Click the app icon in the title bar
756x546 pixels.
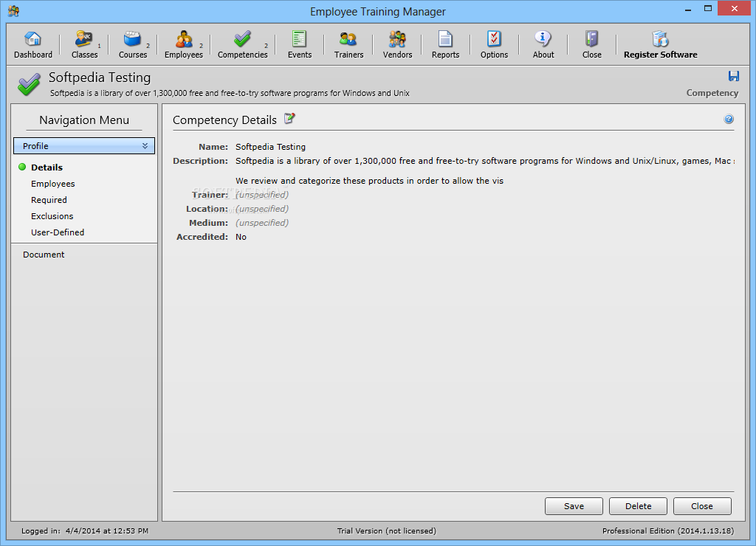[13, 11]
